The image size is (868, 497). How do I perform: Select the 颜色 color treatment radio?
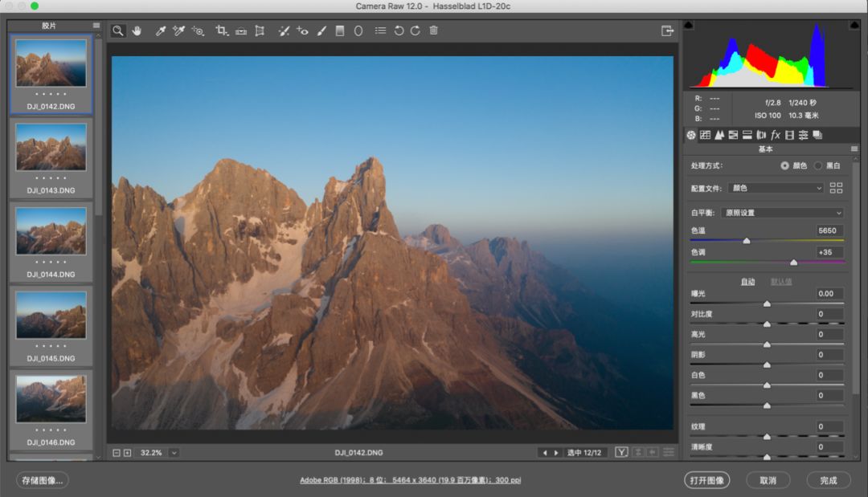(x=784, y=166)
